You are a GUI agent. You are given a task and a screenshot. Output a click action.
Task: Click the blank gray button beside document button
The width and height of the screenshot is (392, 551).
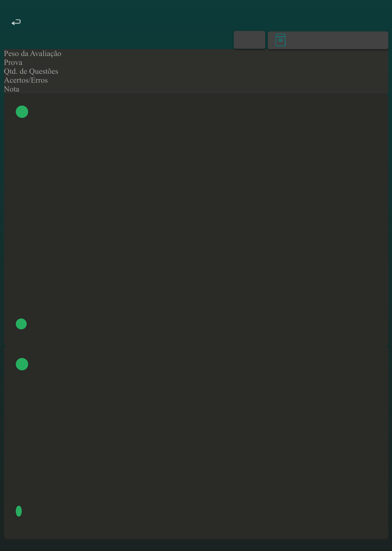click(x=249, y=40)
